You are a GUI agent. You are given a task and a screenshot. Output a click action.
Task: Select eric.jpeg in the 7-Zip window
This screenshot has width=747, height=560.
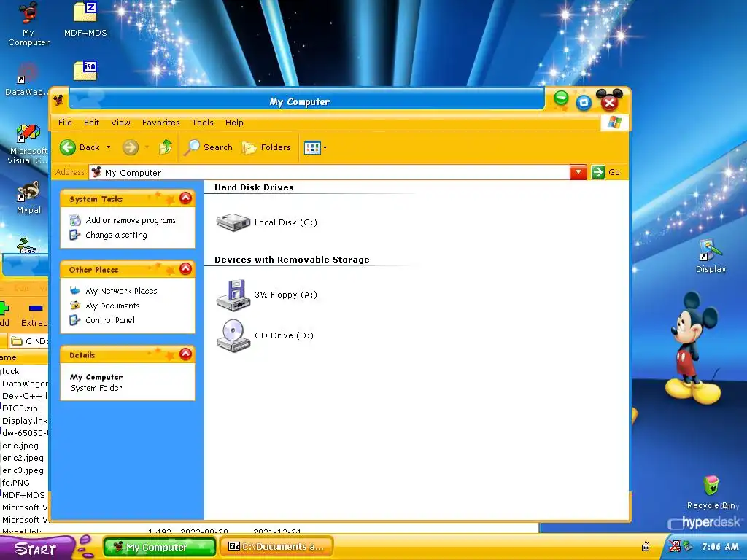(20, 446)
